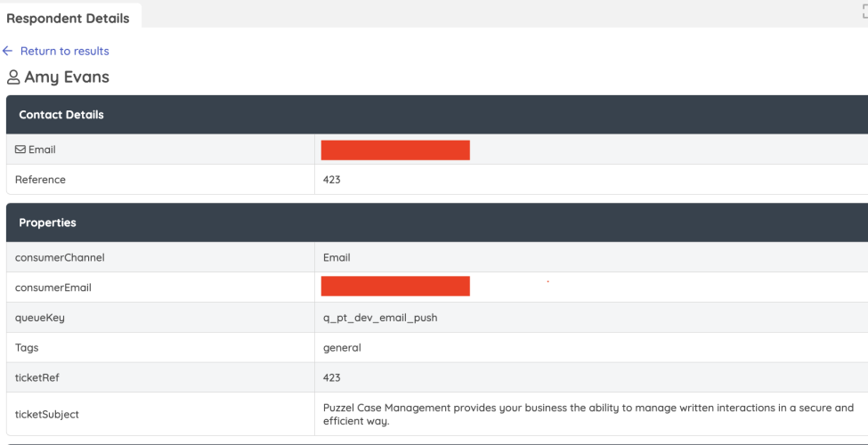Viewport: 868px width, 445px height.
Task: Click the queueKey property label
Action: coord(40,318)
